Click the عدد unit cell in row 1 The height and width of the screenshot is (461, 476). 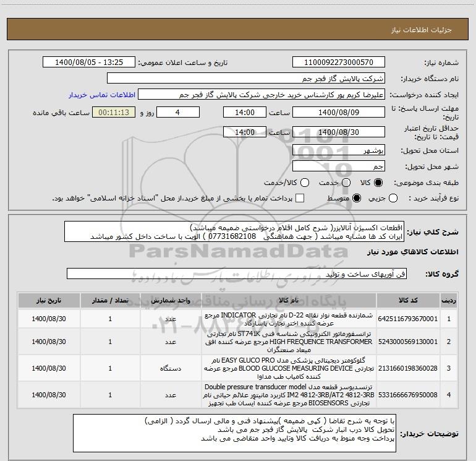click(x=171, y=319)
